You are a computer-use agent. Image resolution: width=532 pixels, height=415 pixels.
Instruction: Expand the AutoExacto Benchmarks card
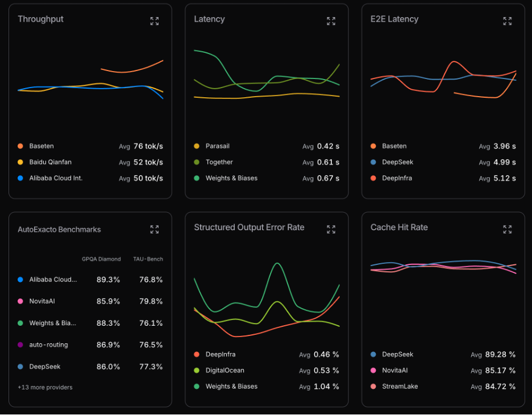[x=155, y=229]
